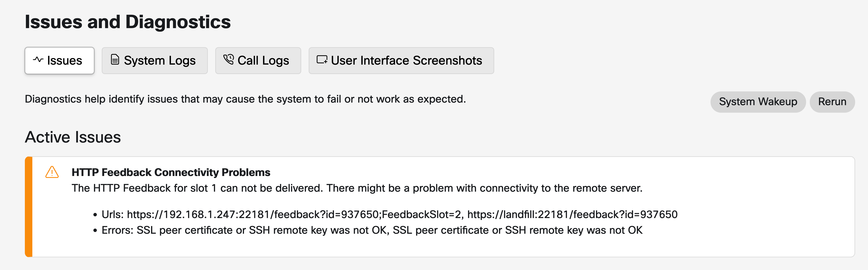Open the Call Logs tab
The image size is (868, 270).
pos(258,60)
